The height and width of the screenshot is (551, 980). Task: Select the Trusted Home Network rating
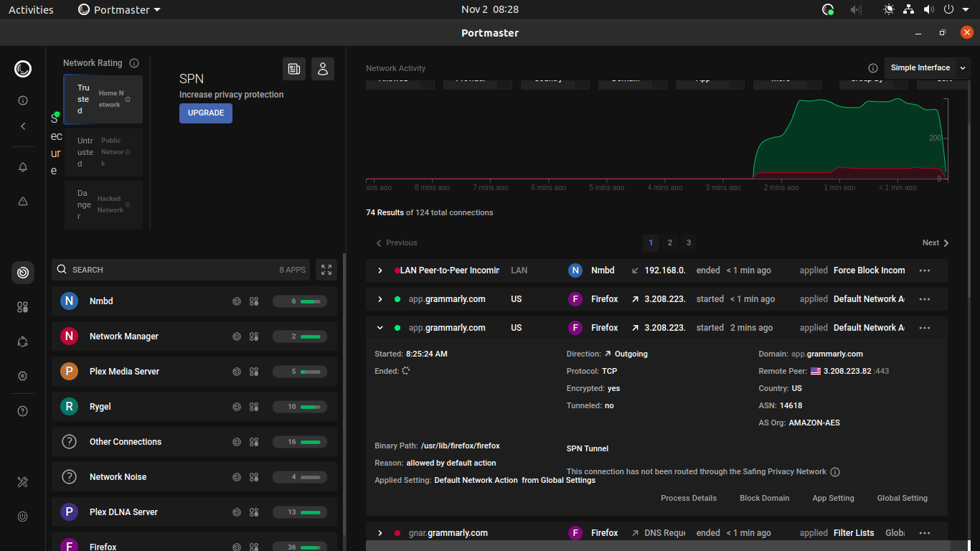(103, 98)
